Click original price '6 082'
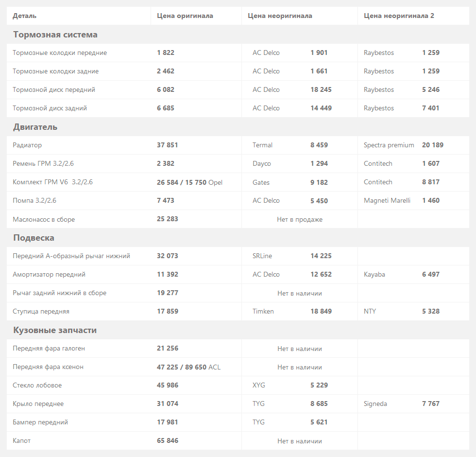Screen dimensions: 476x457 [x=166, y=89]
